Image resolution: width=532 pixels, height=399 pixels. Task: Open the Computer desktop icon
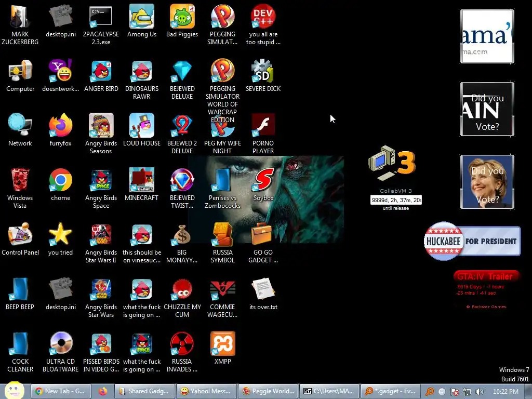pos(20,75)
